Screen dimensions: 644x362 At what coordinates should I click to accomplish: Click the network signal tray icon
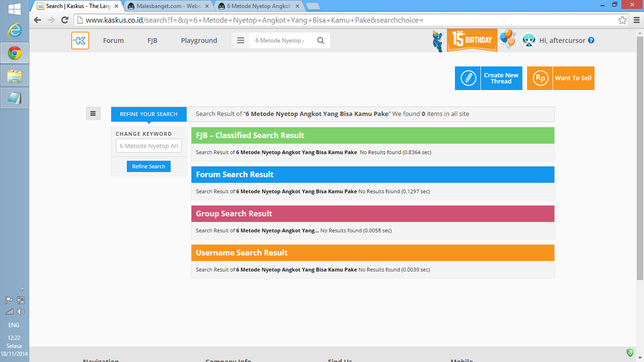click(x=9, y=312)
